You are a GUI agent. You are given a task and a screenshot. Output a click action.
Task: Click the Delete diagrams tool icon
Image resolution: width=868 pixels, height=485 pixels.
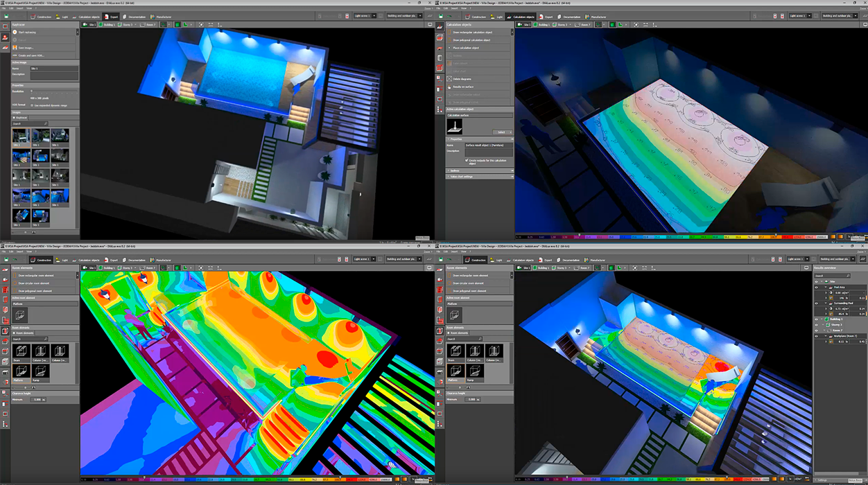[x=449, y=80]
